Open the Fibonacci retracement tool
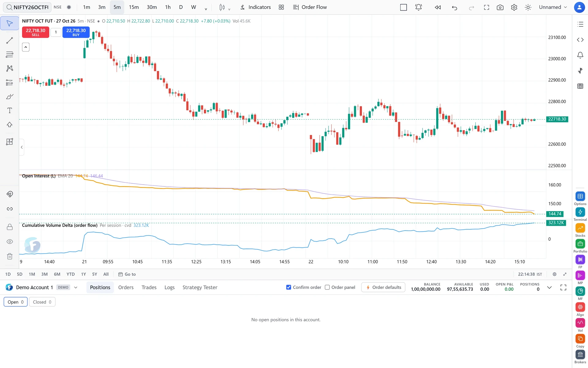Screen dimensions: 588x368 [x=9, y=55]
